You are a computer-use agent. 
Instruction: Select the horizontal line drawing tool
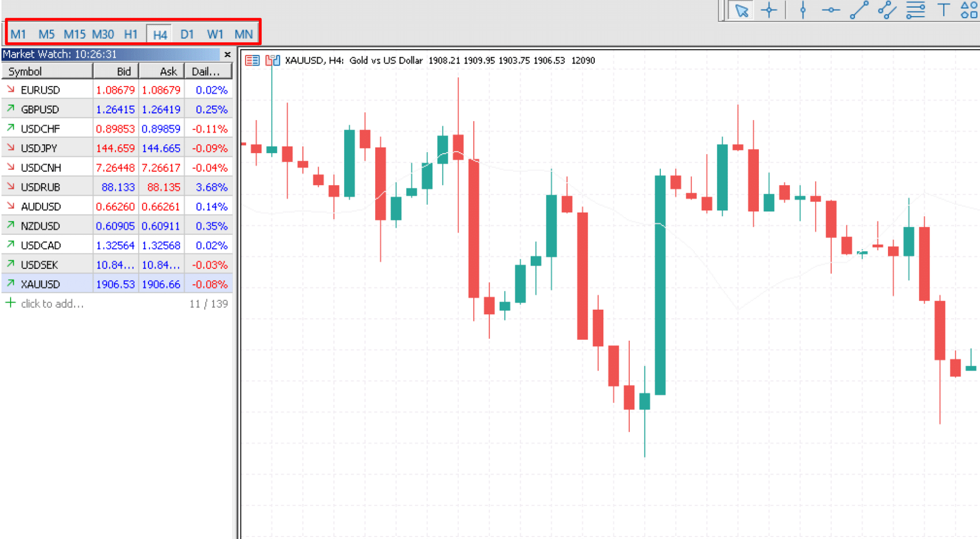point(831,10)
